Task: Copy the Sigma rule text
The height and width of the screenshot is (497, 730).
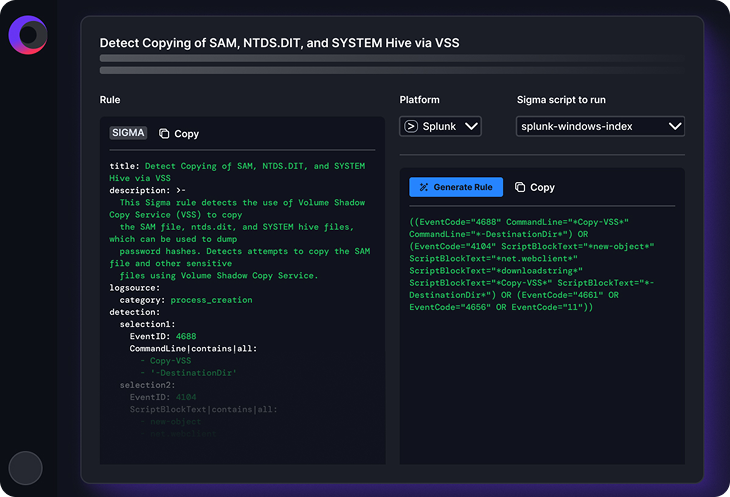Action: [x=179, y=134]
